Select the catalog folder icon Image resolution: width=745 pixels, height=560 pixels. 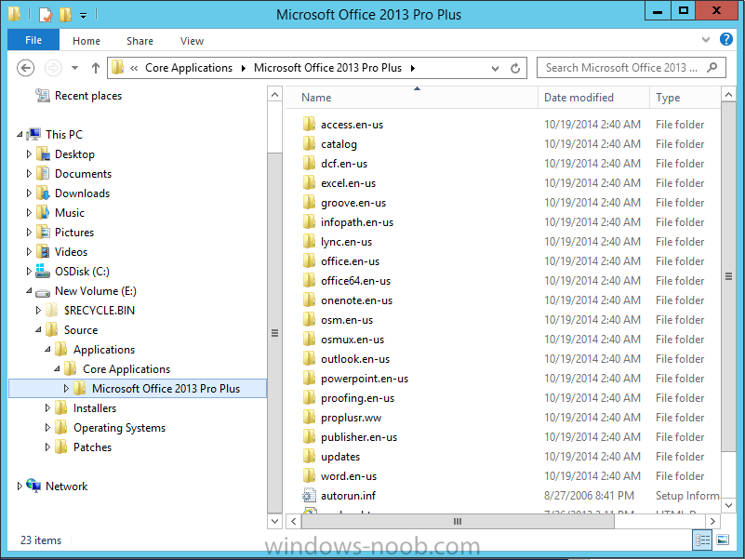tap(309, 143)
